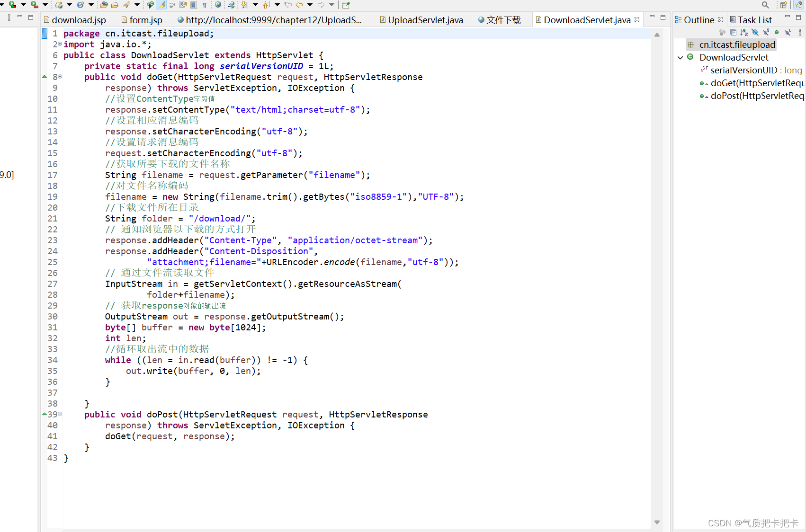Click the Open Perspective icon
806x532 pixels.
(784, 5)
